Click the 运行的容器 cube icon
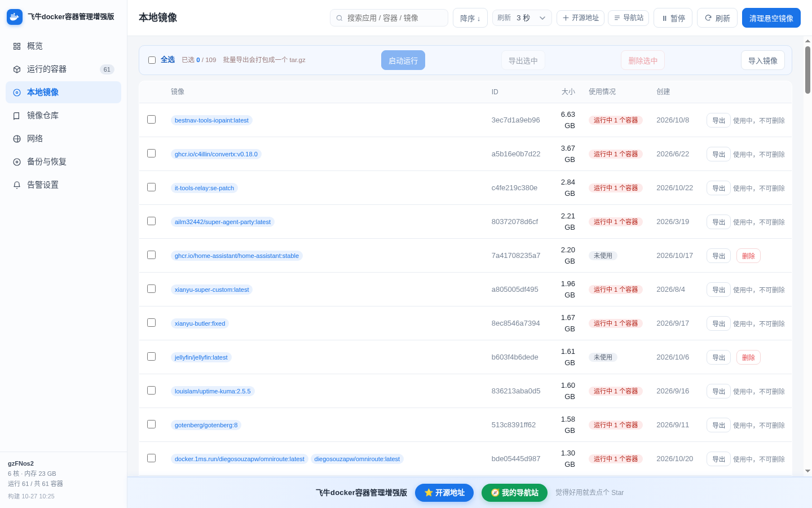The height and width of the screenshot is (508, 812). click(17, 69)
